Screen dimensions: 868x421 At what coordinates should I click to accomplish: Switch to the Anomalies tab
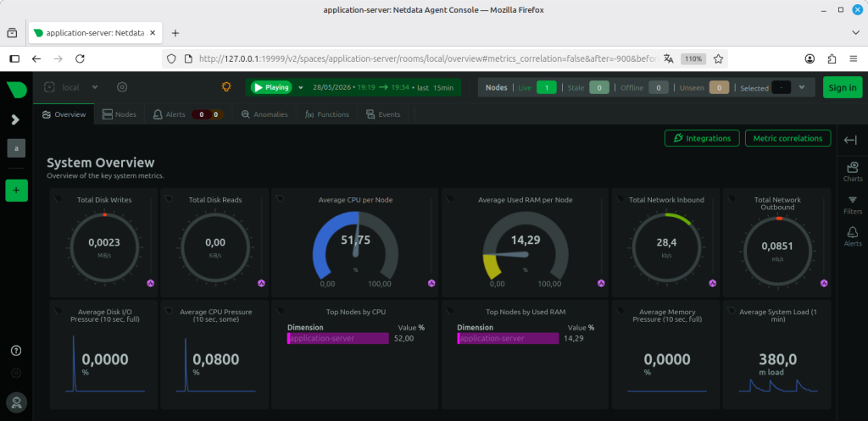click(x=264, y=114)
